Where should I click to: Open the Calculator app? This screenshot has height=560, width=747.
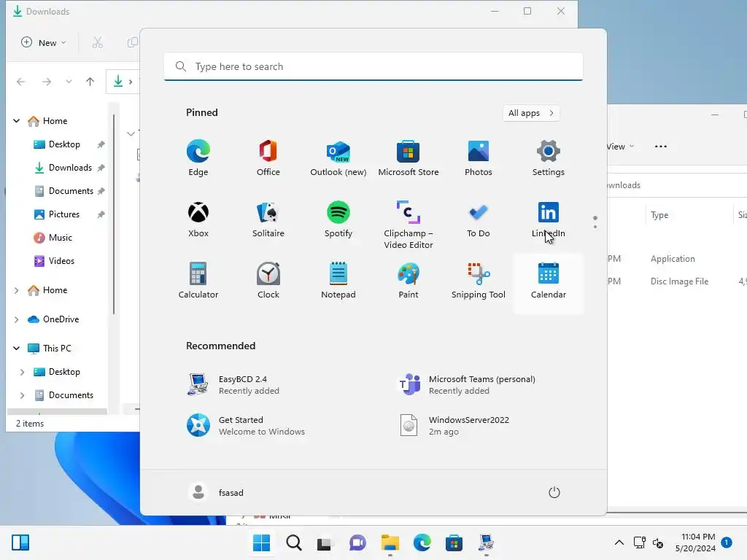click(198, 281)
